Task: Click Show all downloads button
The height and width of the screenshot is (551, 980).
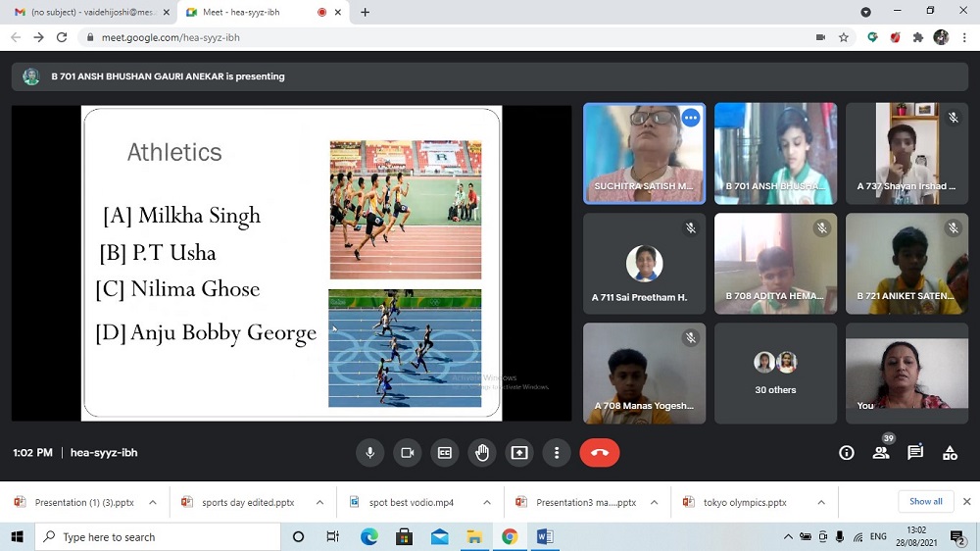Action: click(x=925, y=502)
